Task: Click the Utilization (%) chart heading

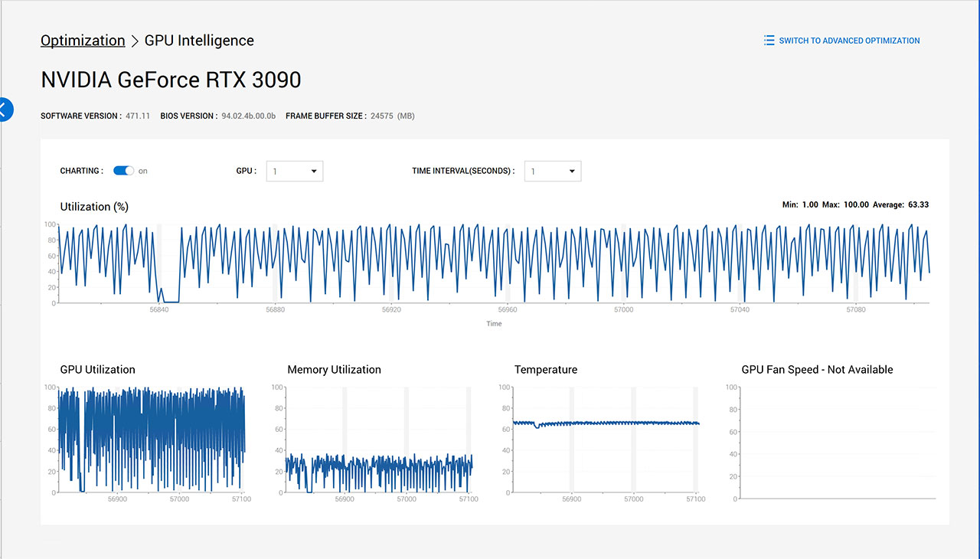Action: pyautogui.click(x=94, y=207)
